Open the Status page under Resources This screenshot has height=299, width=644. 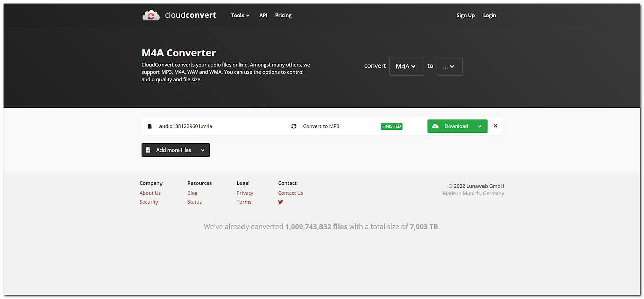(x=194, y=202)
